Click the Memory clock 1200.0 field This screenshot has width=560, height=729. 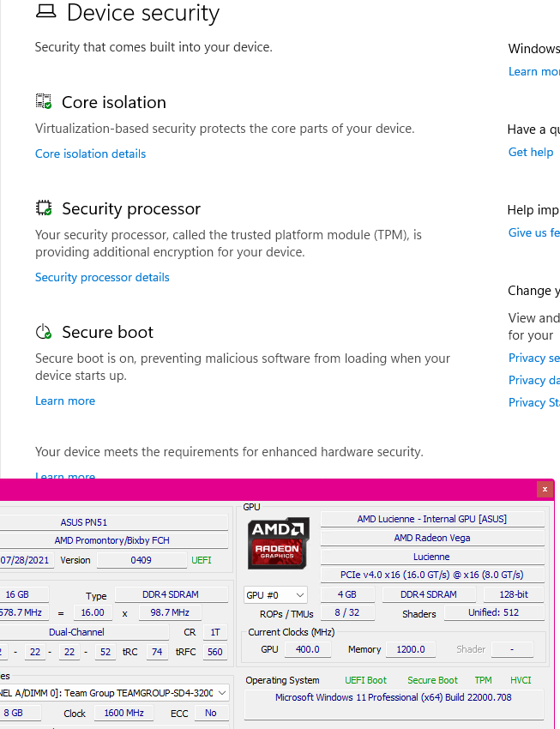click(410, 649)
